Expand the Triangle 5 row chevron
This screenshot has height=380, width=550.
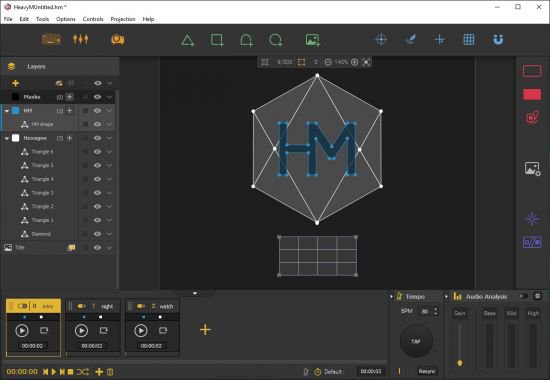109,165
